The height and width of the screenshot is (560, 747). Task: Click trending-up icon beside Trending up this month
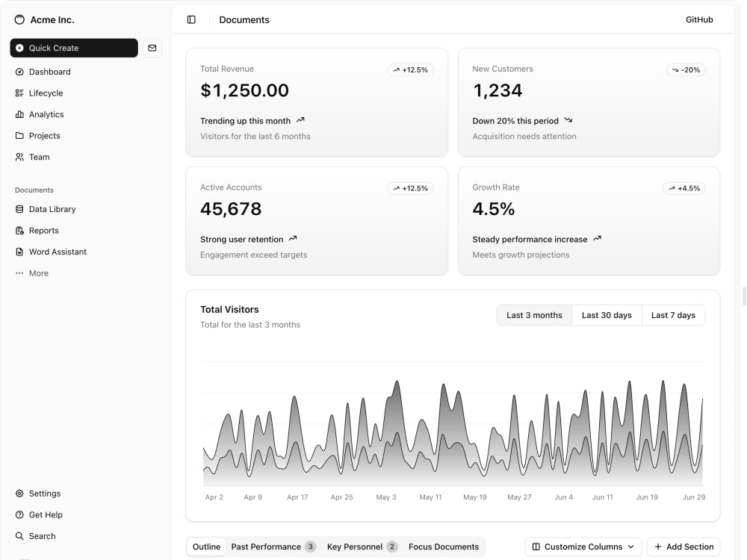tap(300, 120)
